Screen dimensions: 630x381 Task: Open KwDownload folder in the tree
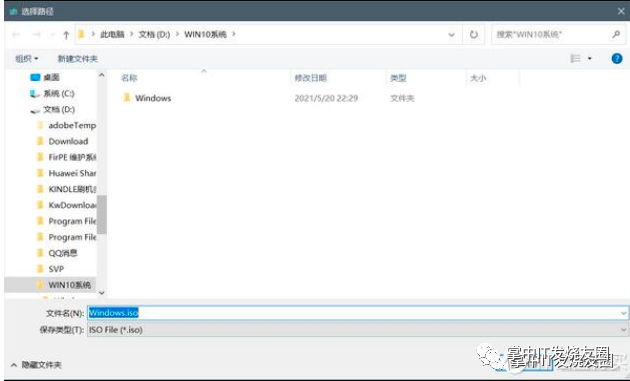click(72, 205)
